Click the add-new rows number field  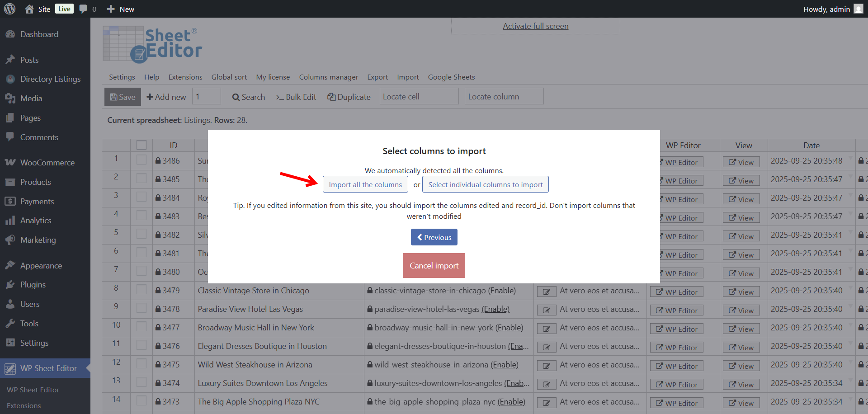click(207, 96)
